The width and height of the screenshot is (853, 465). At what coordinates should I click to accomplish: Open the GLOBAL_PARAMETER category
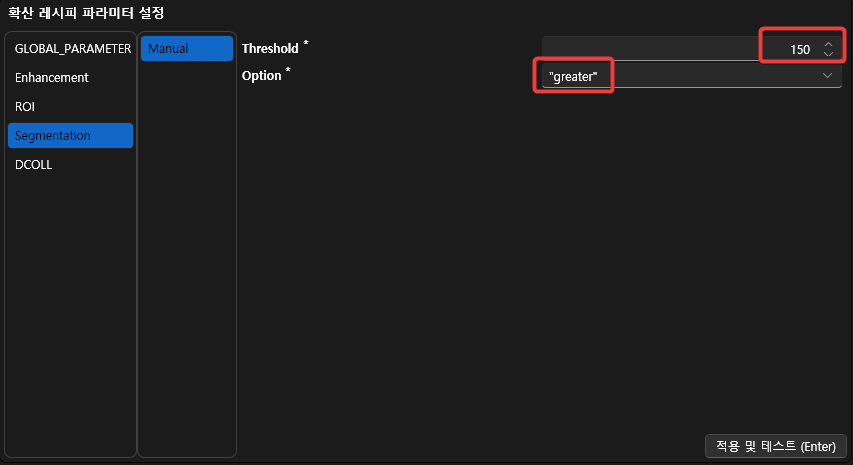pyautogui.click(x=72, y=48)
